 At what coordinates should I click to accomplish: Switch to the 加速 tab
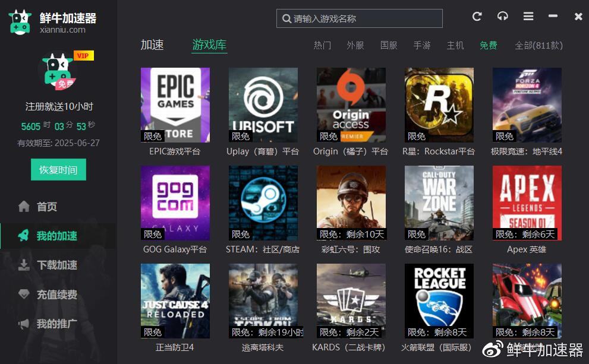(x=152, y=45)
